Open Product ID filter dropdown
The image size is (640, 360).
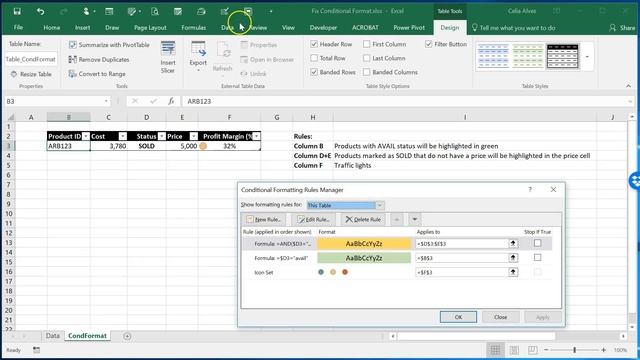[x=86, y=136]
